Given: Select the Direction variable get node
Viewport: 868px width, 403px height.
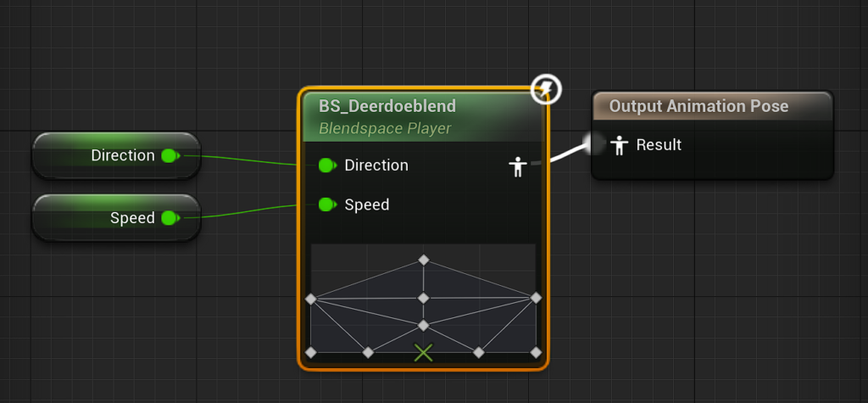Looking at the screenshot, I should pos(116,156).
